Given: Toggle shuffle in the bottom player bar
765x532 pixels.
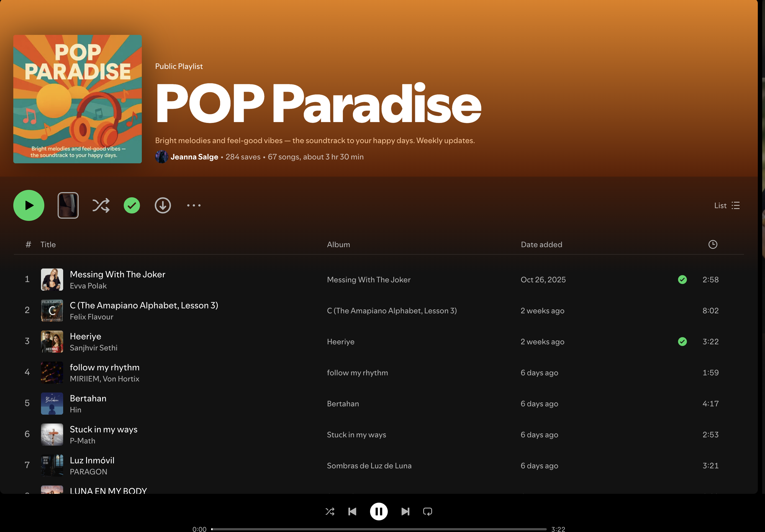Looking at the screenshot, I should (x=330, y=511).
